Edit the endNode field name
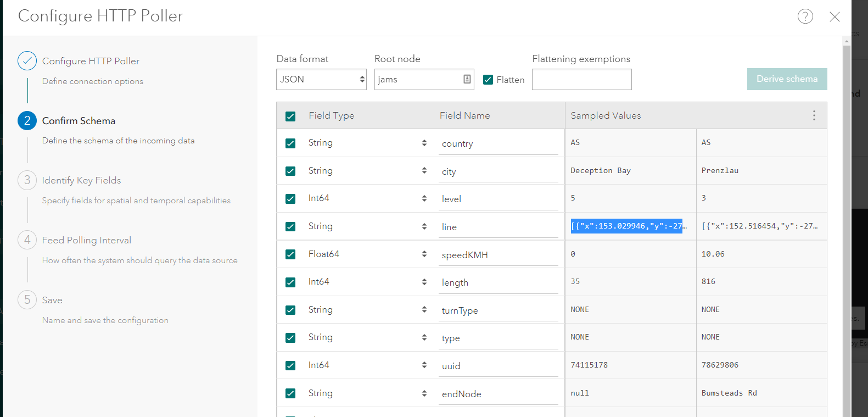The width and height of the screenshot is (868, 417). click(x=499, y=394)
